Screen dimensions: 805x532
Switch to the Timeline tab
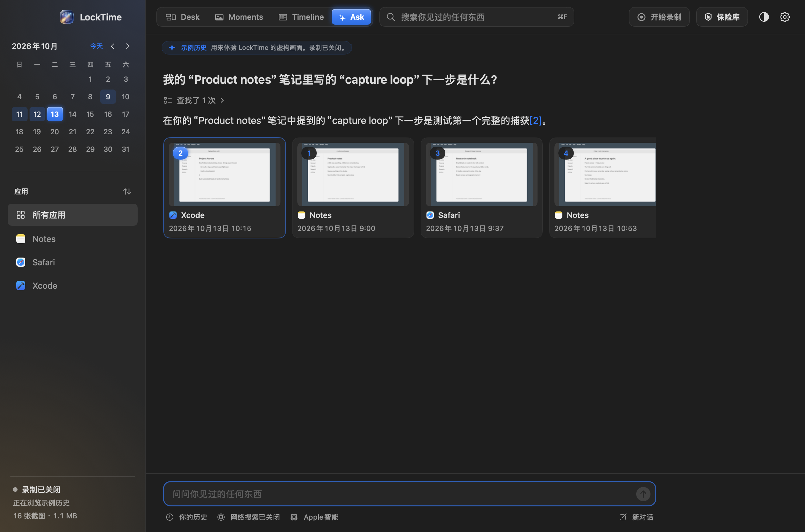[x=301, y=17]
